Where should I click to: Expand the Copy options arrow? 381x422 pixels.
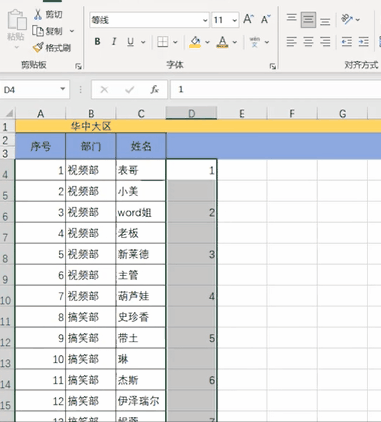point(72,31)
